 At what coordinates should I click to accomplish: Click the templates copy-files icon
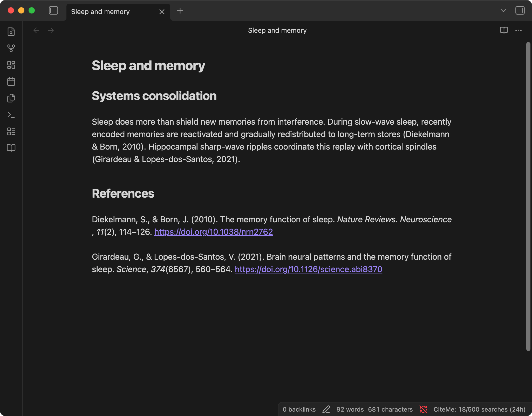(11, 98)
